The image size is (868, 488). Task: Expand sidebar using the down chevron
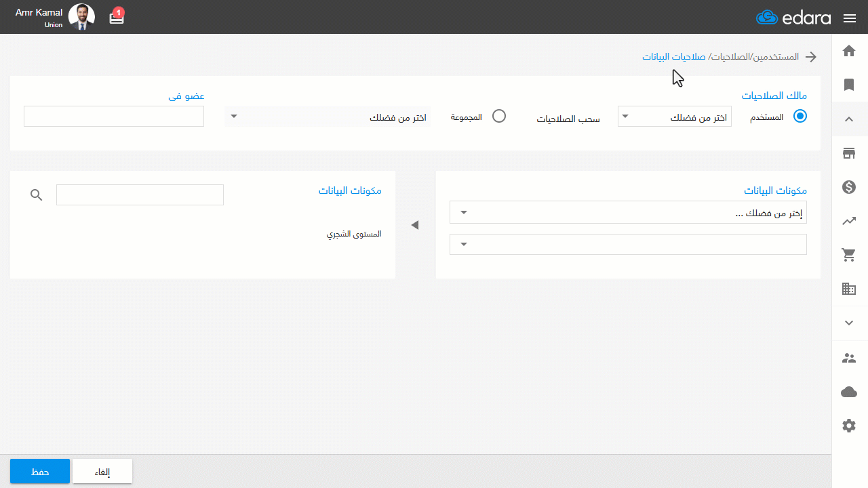[849, 323]
